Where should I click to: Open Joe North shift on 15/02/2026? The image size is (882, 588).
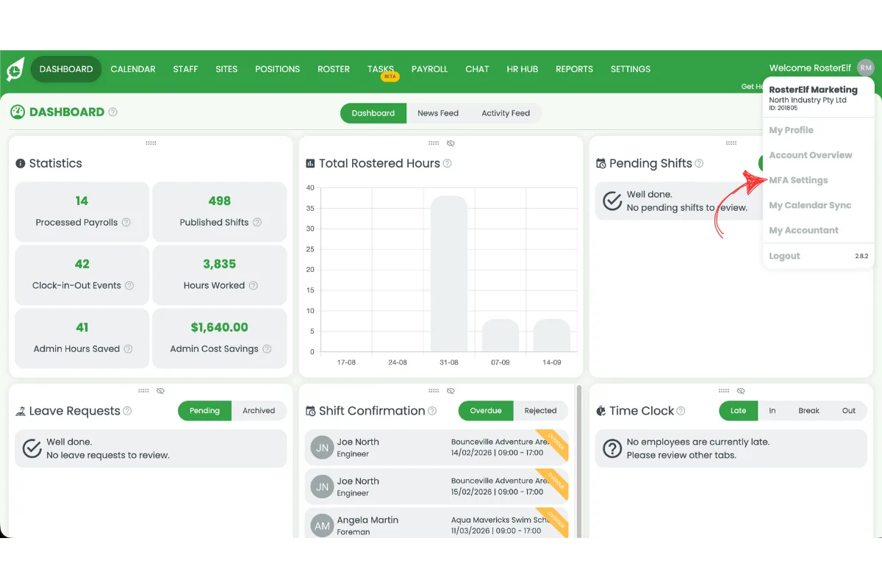tap(437, 486)
